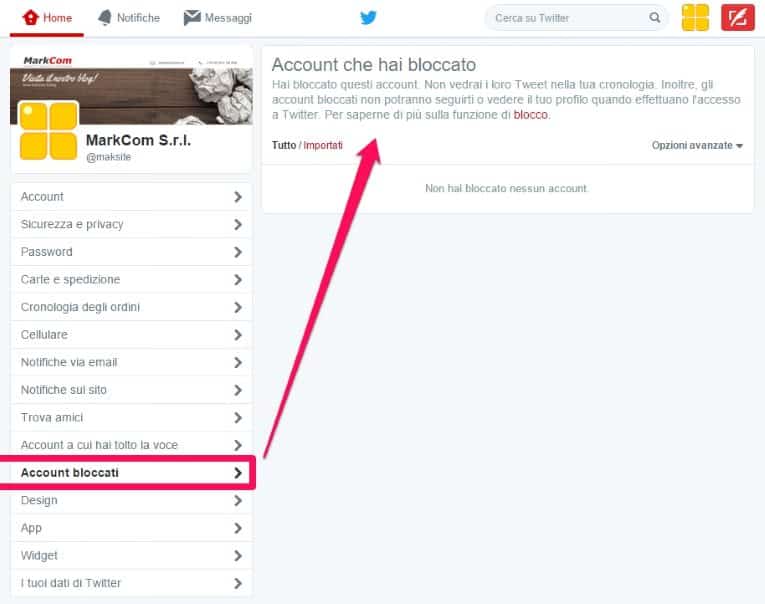
Task: Open the MarkCom S.r.l. profile name
Action: (x=139, y=140)
